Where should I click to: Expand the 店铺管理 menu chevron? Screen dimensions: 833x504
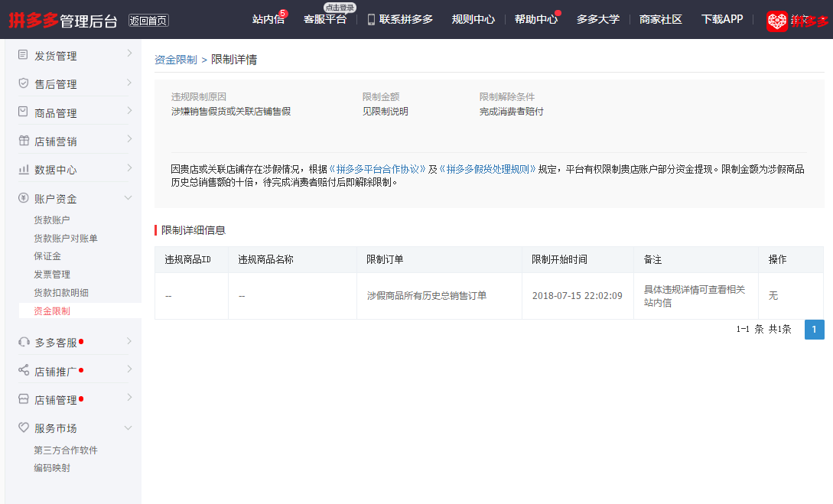129,397
